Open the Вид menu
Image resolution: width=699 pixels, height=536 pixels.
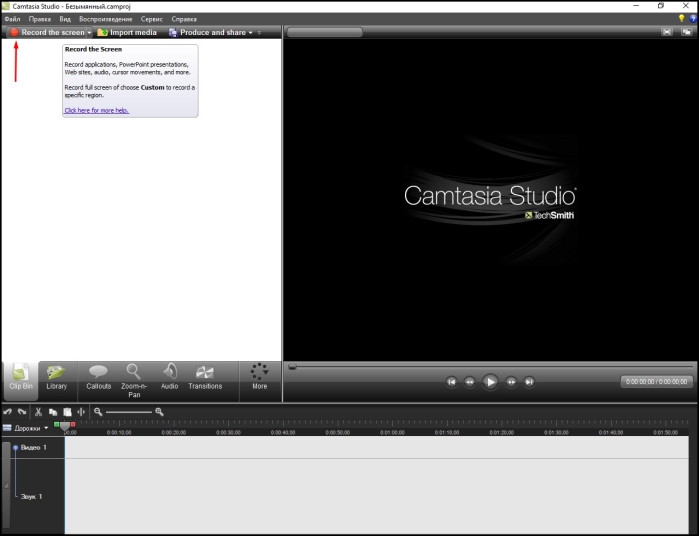coord(65,19)
